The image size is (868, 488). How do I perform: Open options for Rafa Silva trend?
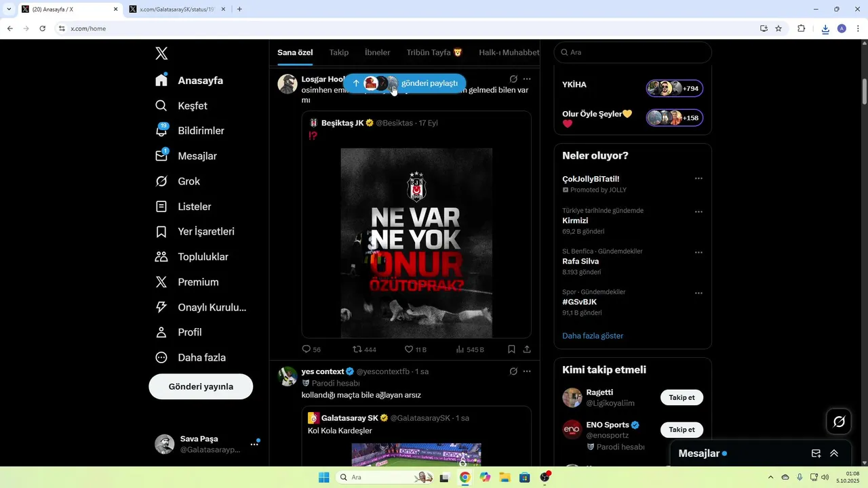click(698, 253)
